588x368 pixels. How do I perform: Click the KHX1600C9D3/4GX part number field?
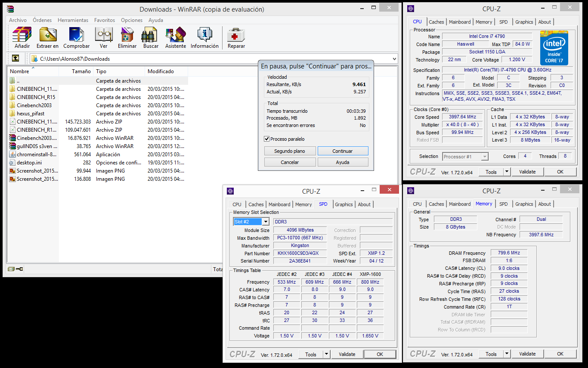[x=300, y=254]
